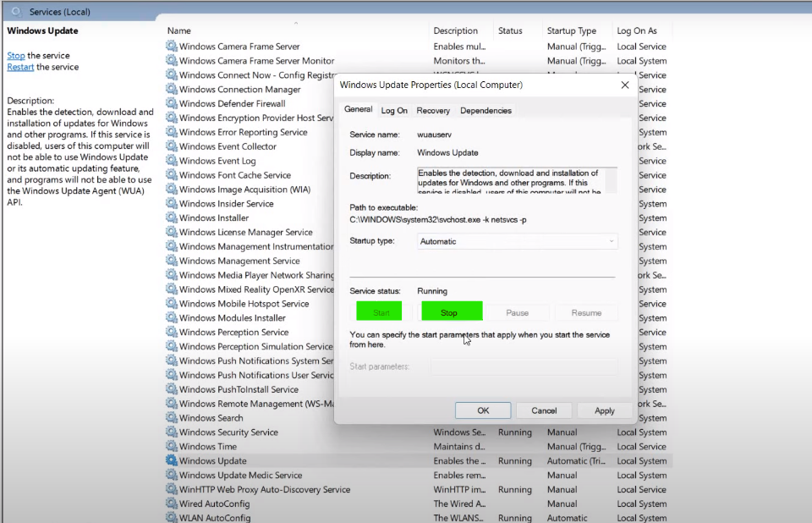The width and height of the screenshot is (812, 523).
Task: Select the Windows Event Log service name
Action: [x=217, y=161]
